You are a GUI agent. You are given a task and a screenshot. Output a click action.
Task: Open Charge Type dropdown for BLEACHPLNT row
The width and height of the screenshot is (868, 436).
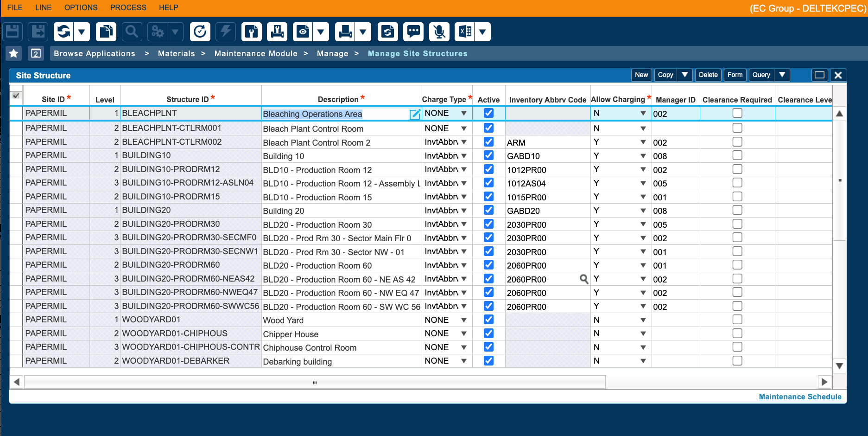click(x=464, y=114)
